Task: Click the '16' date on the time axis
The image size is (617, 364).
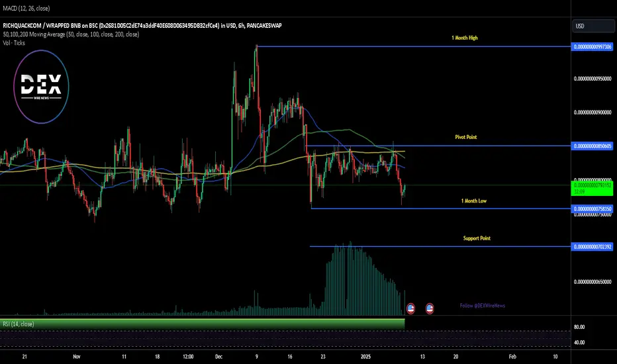Action: point(290,357)
